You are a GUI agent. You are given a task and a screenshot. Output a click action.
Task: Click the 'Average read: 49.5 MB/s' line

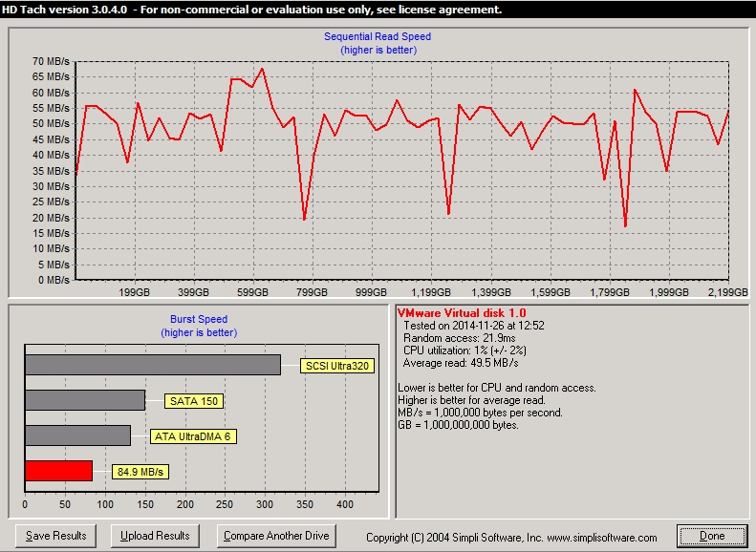click(461, 363)
